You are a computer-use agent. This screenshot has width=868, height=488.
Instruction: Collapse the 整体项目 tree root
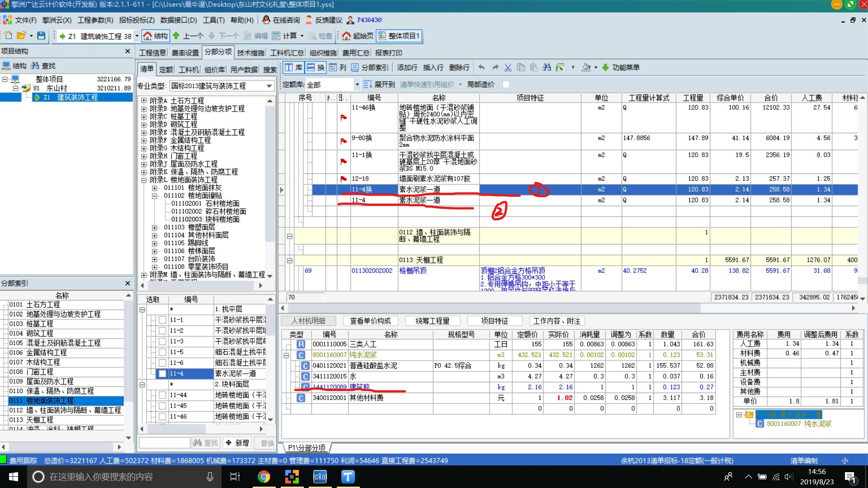5,79
